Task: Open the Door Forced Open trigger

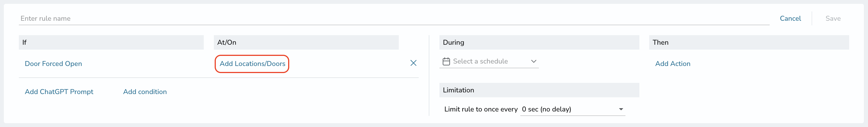Action: pos(53,63)
